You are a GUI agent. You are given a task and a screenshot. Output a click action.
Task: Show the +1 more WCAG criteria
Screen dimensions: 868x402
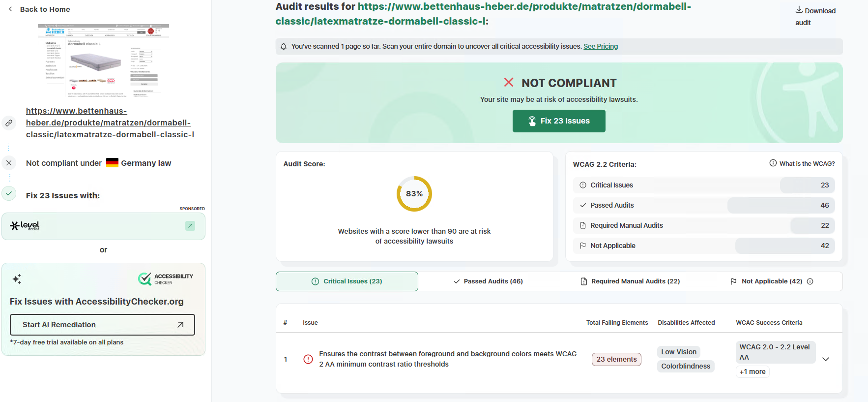point(752,371)
